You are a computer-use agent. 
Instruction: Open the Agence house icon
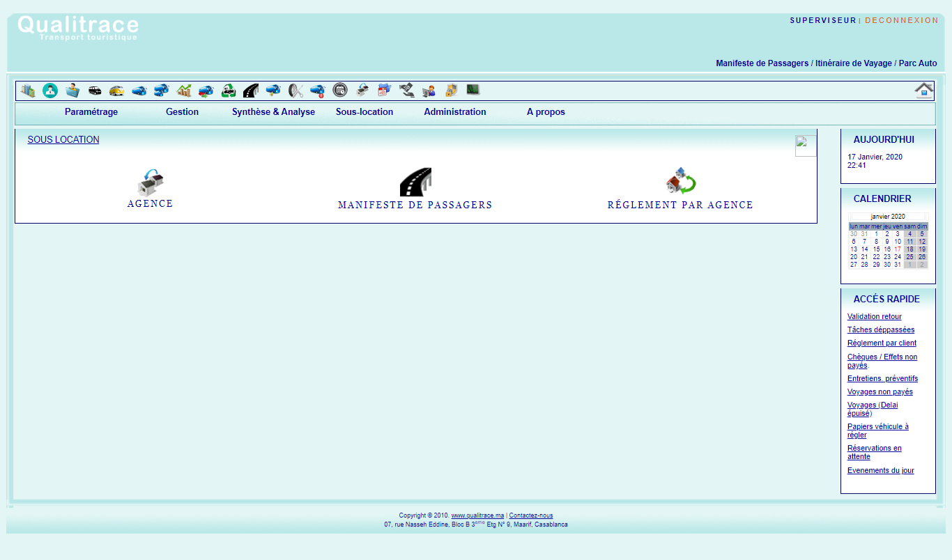(150, 182)
